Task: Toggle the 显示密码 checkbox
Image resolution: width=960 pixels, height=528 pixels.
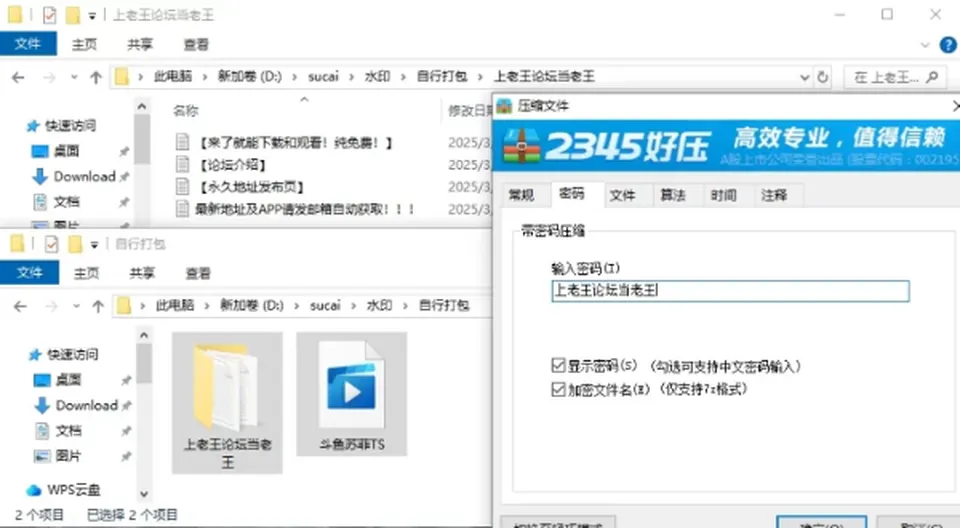Action: (558, 366)
